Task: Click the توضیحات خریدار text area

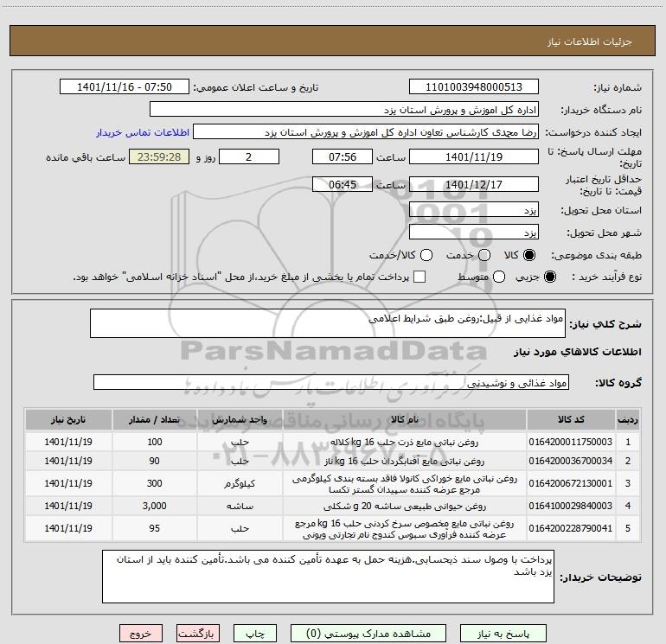Action: pyautogui.click(x=328, y=576)
